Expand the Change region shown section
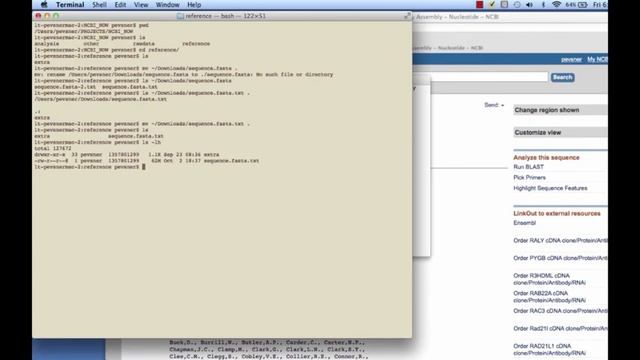 coord(560,110)
